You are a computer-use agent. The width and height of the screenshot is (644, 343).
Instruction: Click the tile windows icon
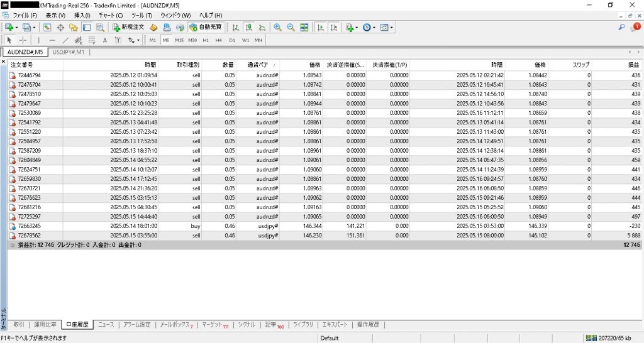(304, 27)
